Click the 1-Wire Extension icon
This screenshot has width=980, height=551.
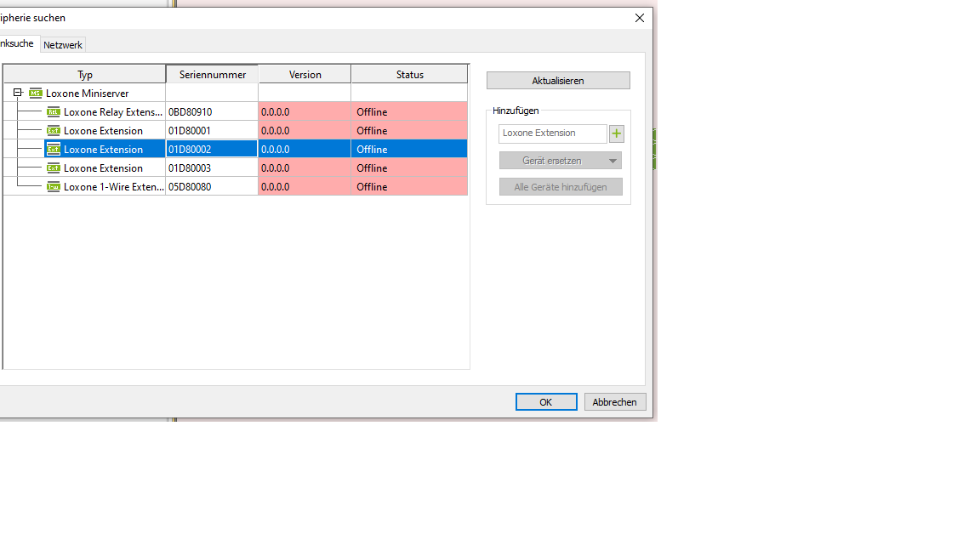pos(54,187)
